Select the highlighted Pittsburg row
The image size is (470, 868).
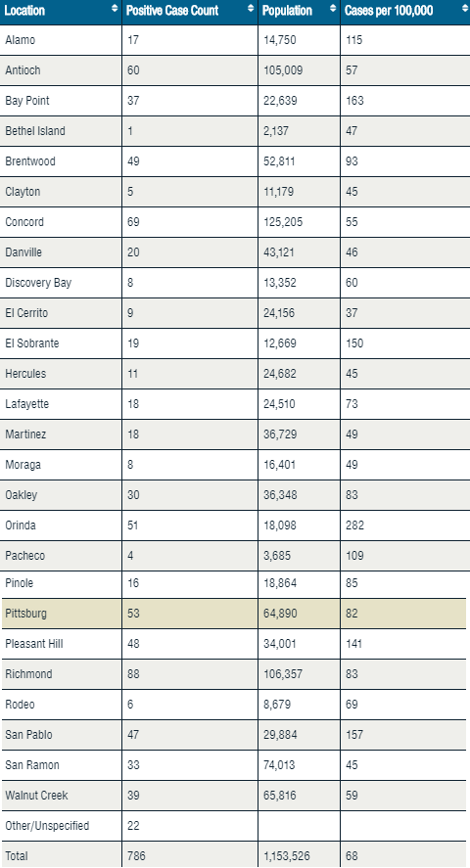234,614
